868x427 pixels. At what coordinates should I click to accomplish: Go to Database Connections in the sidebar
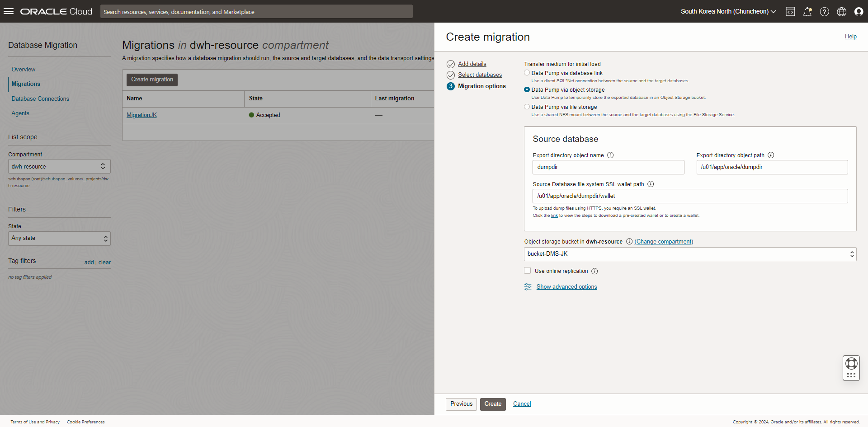coord(40,99)
